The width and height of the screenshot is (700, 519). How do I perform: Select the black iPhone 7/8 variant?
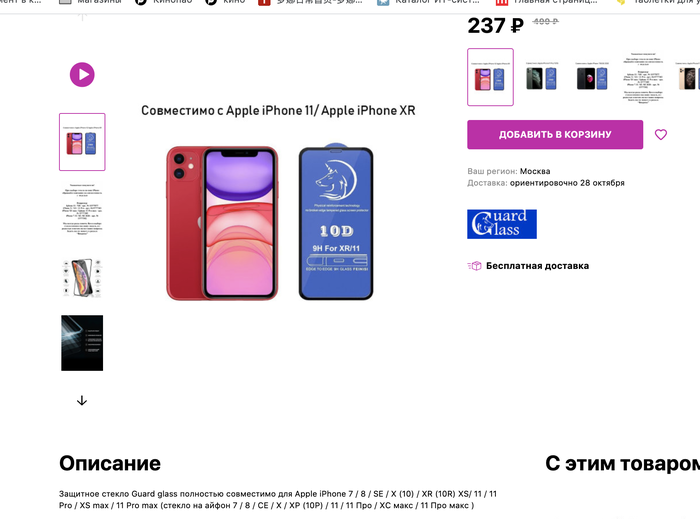coord(592,77)
